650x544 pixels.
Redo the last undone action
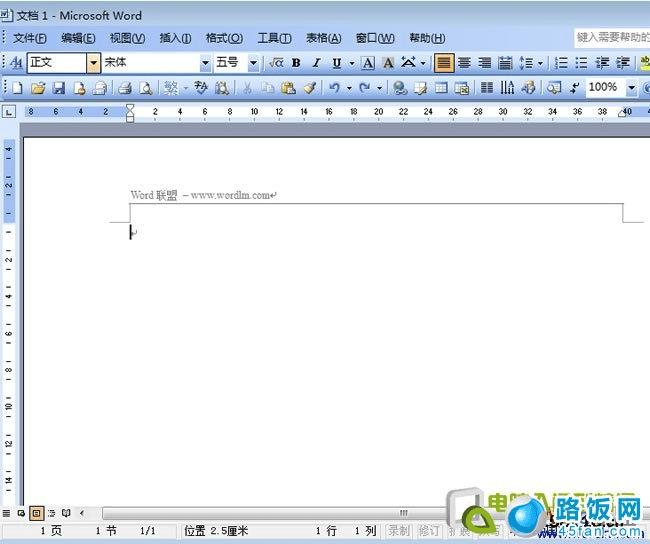coord(365,88)
